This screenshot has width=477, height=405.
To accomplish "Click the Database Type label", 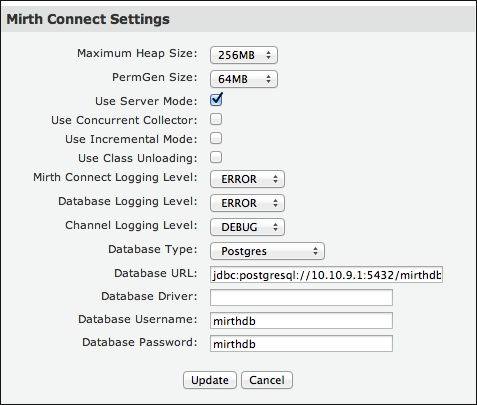I will [153, 249].
